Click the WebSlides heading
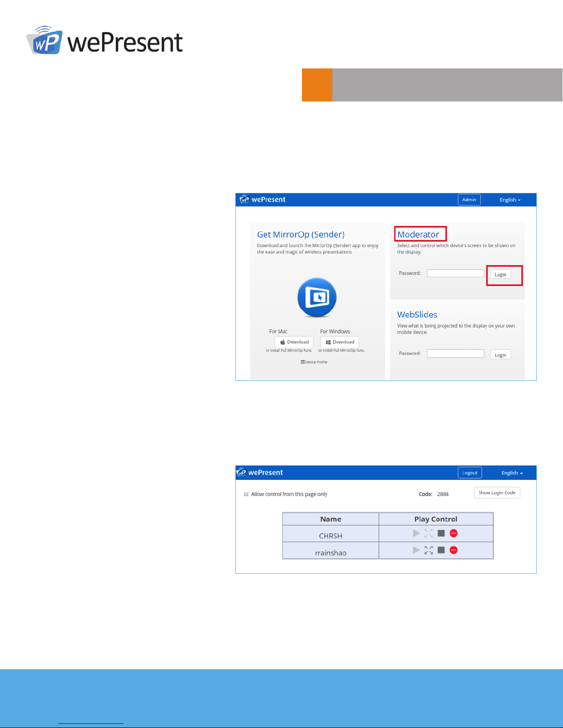 point(417,315)
